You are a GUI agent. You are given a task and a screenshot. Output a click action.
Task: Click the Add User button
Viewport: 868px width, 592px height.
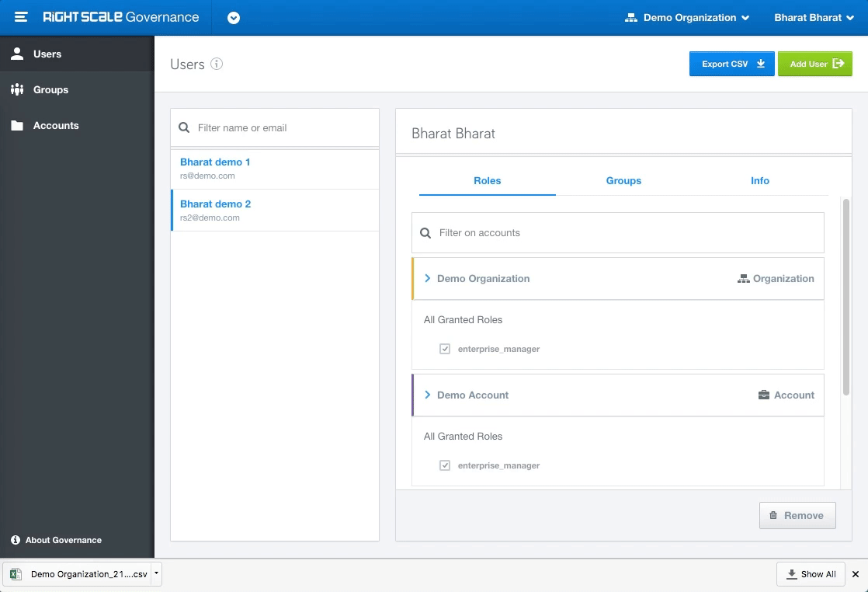click(x=815, y=64)
